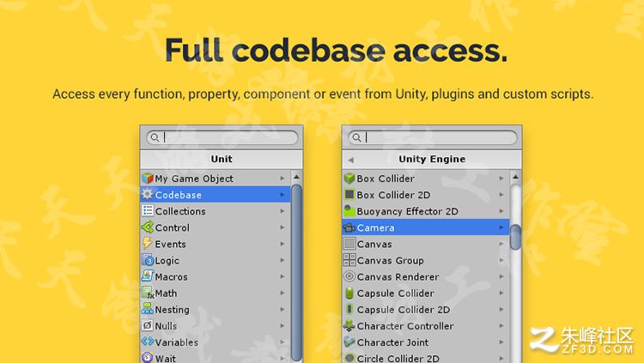Screen dimensions: 644x363
Task: Click the Canvas icon
Action: pos(349,244)
